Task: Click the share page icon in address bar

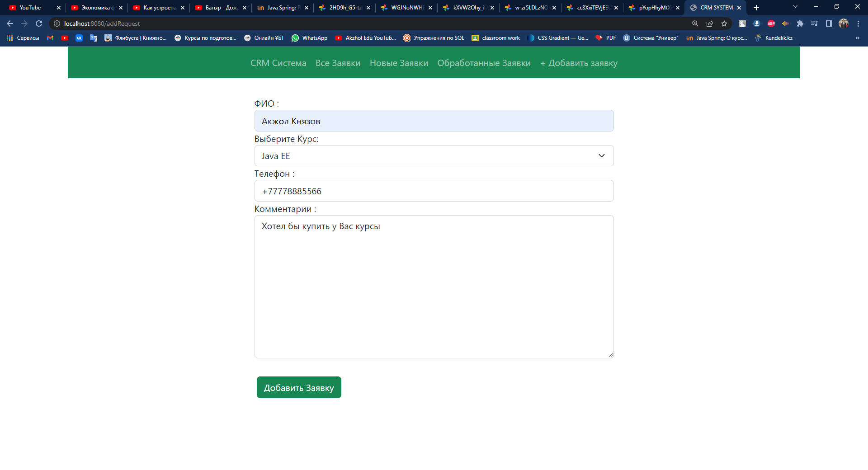Action: 710,23
